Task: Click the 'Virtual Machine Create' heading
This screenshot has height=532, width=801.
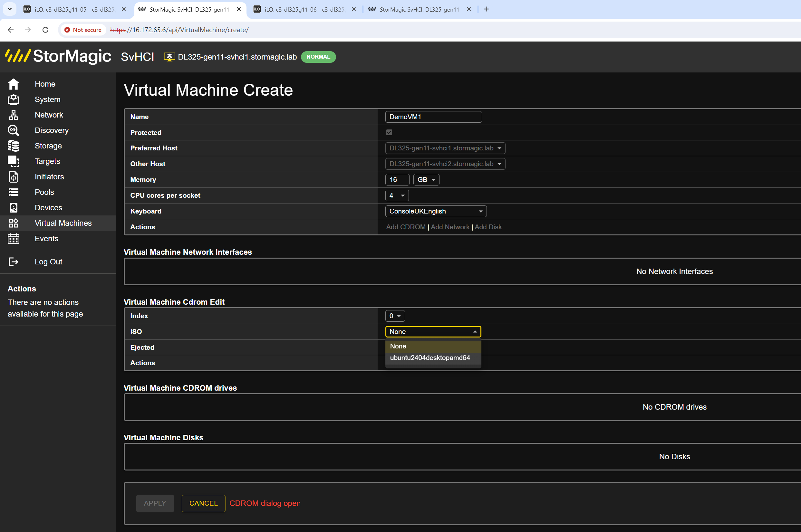Action: (x=208, y=90)
